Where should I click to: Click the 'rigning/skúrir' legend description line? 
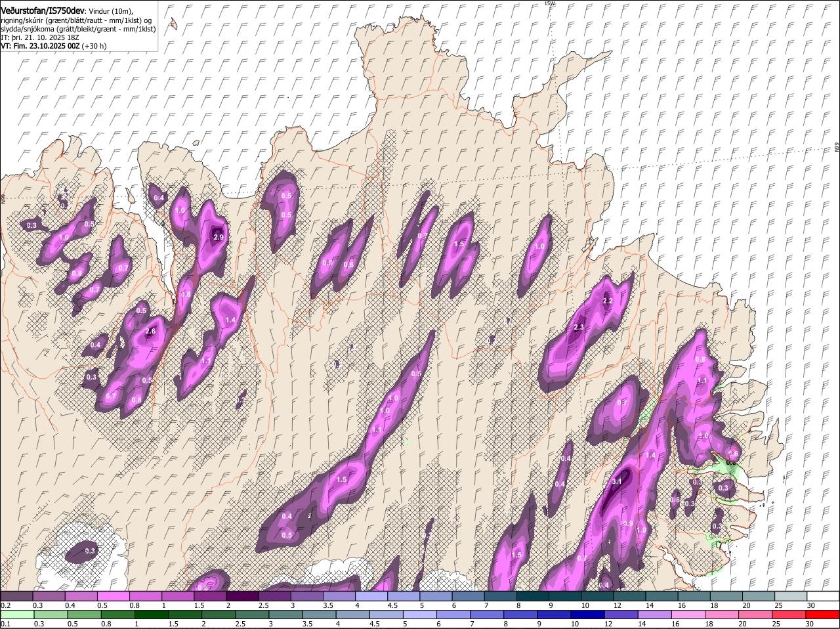pos(76,20)
